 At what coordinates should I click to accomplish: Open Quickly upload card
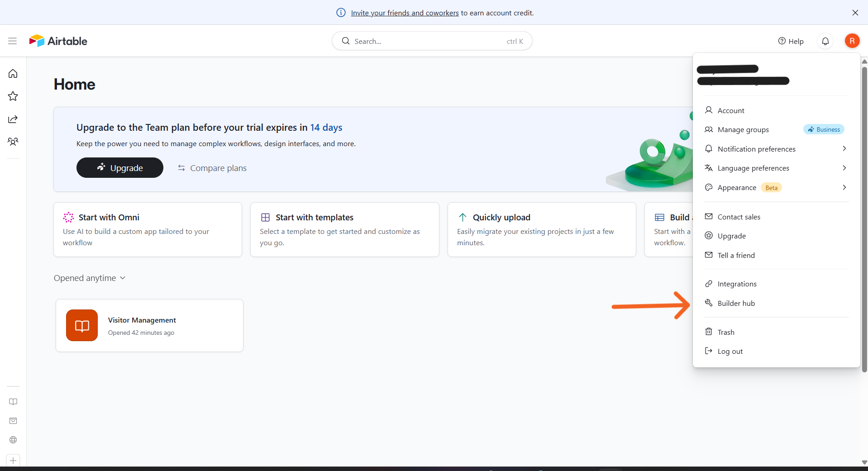click(542, 229)
